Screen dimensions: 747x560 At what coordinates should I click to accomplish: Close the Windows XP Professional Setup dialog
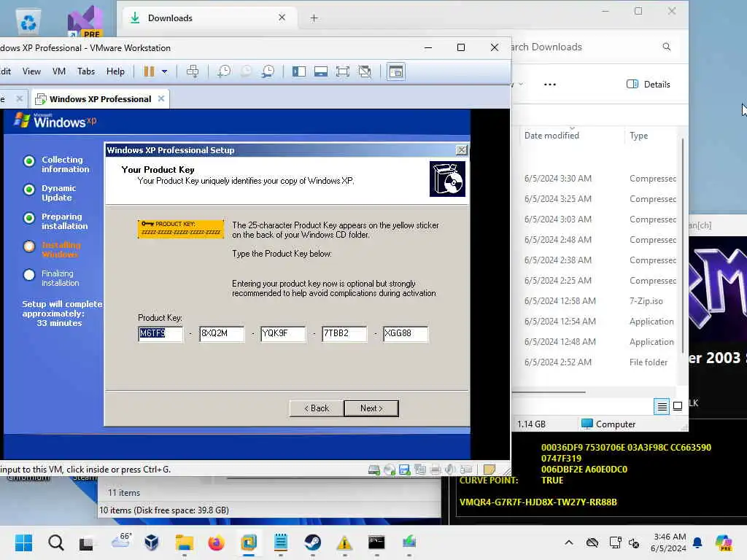click(x=462, y=150)
